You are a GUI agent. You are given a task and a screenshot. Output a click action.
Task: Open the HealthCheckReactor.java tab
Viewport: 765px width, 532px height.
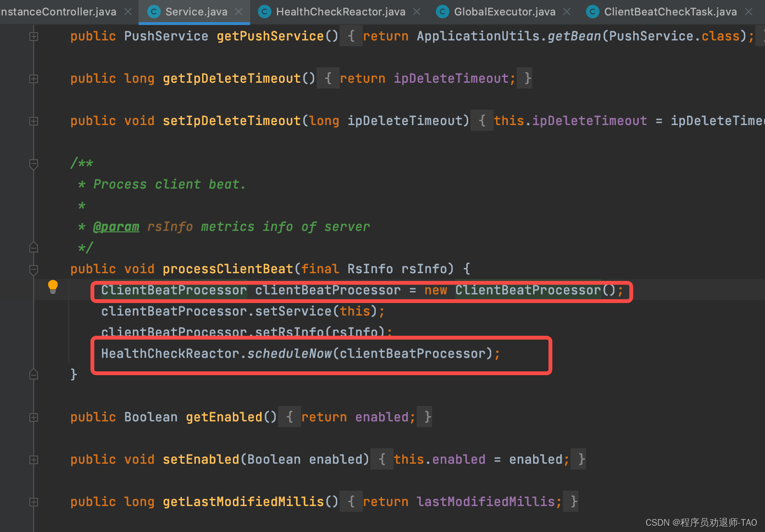click(x=340, y=12)
